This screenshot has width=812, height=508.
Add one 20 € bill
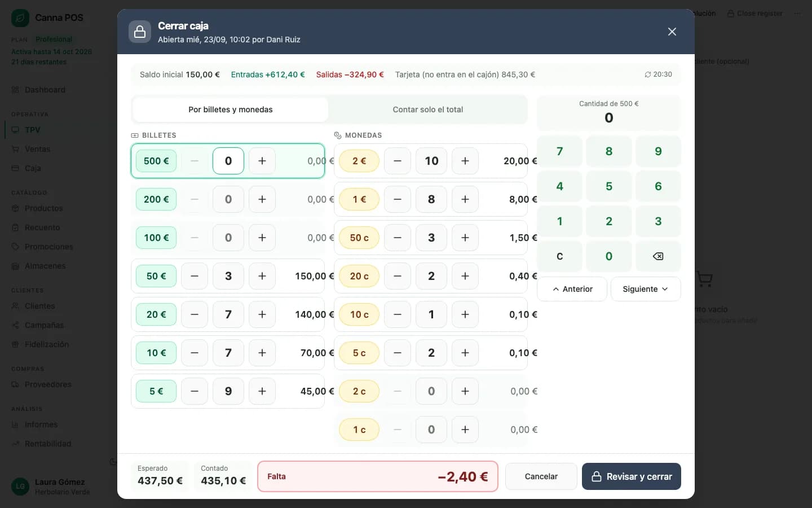262,314
